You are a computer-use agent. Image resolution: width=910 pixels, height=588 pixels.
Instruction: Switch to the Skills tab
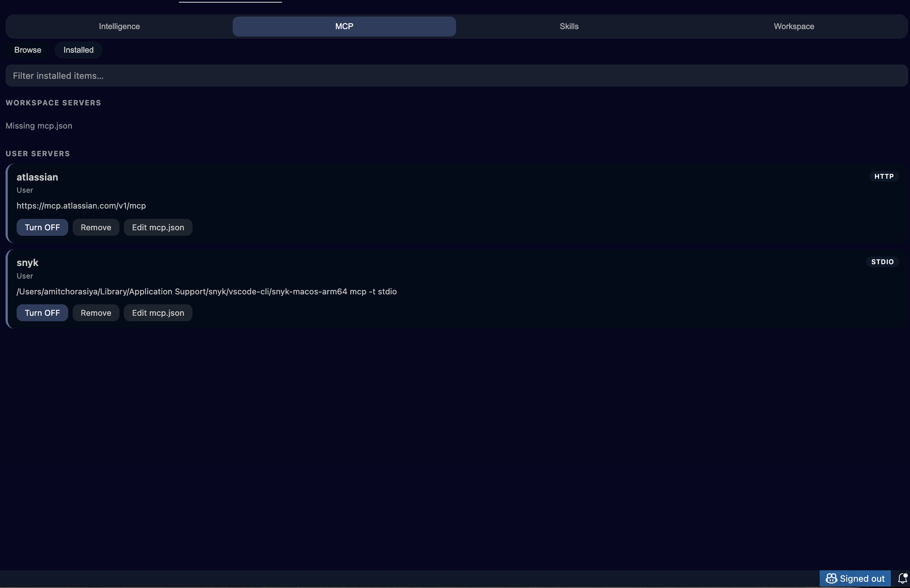(x=569, y=27)
